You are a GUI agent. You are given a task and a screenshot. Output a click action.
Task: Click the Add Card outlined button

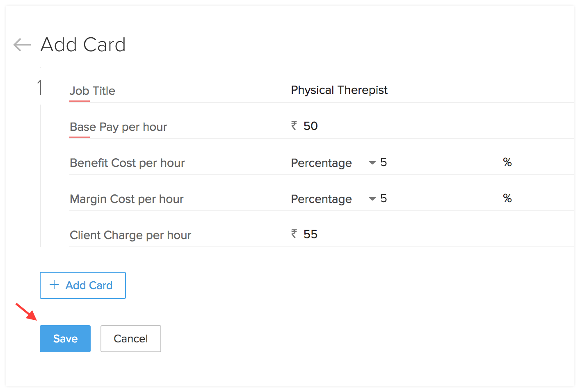pos(83,285)
